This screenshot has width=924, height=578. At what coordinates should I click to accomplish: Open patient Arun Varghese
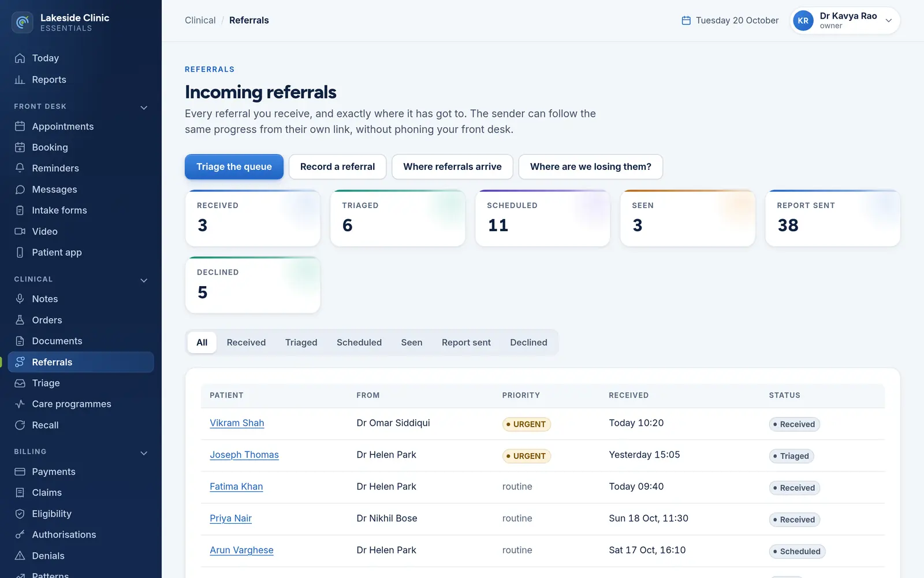point(241,550)
